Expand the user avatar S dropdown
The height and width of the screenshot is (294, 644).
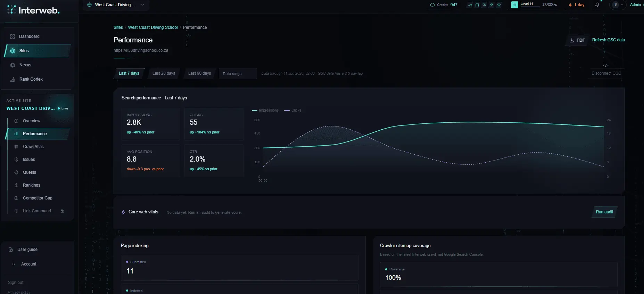point(618,5)
